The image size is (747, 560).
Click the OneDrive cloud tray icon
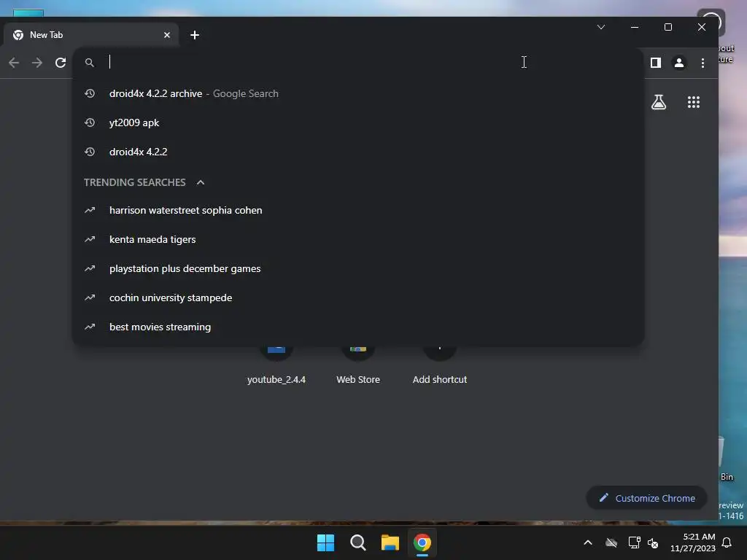tap(611, 542)
